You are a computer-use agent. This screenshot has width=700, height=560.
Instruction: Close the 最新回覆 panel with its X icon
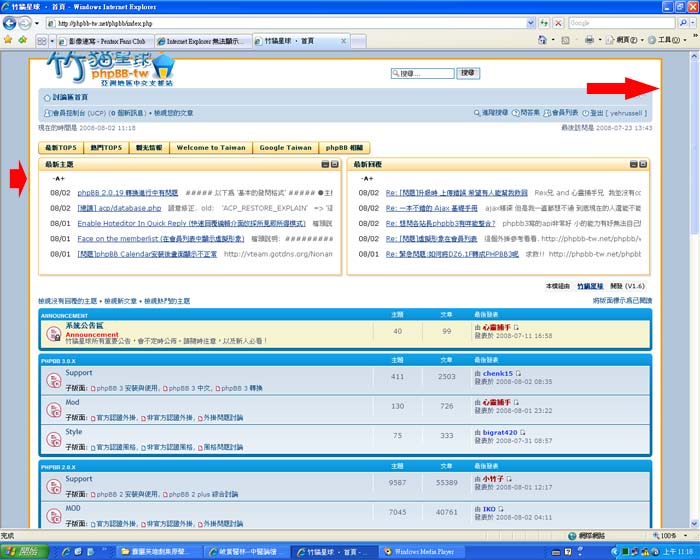pos(643,164)
